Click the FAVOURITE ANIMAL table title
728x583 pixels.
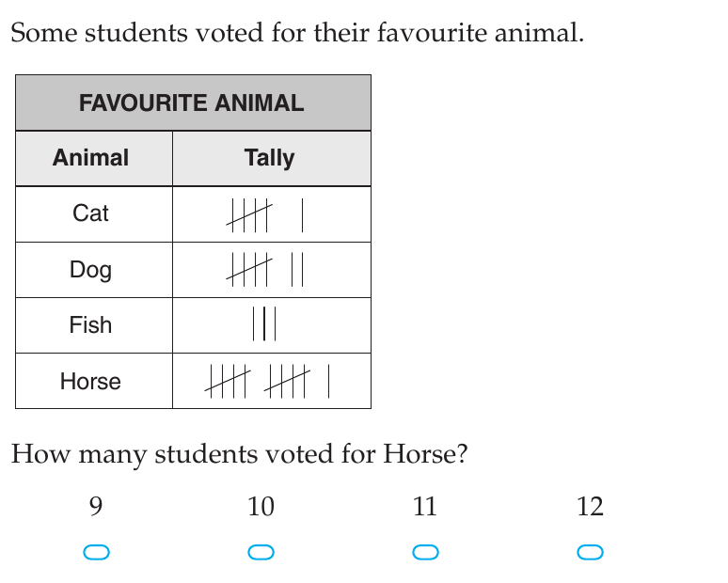pos(191,102)
